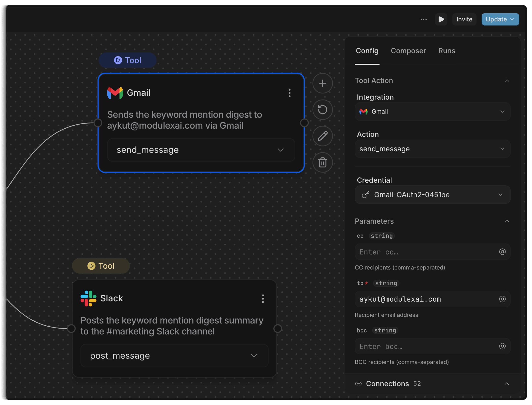Collapse the Parameters section

[x=507, y=221]
